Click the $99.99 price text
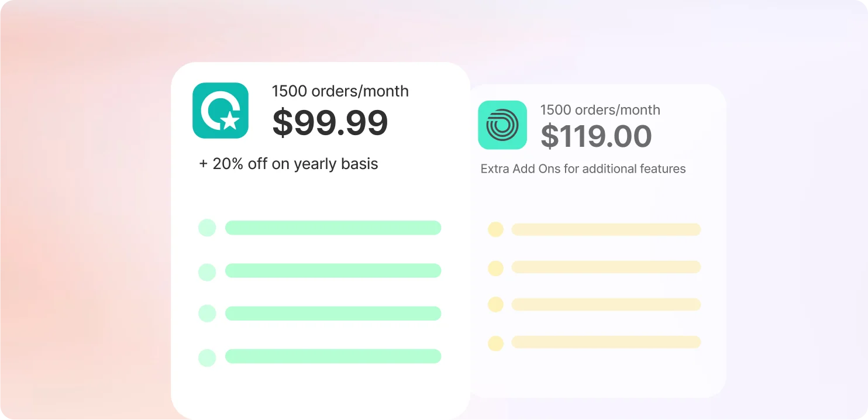 330,123
